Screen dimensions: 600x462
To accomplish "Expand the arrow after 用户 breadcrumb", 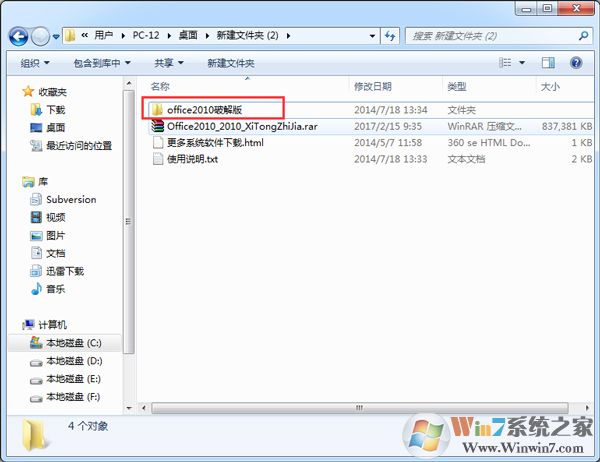I will coord(123,36).
